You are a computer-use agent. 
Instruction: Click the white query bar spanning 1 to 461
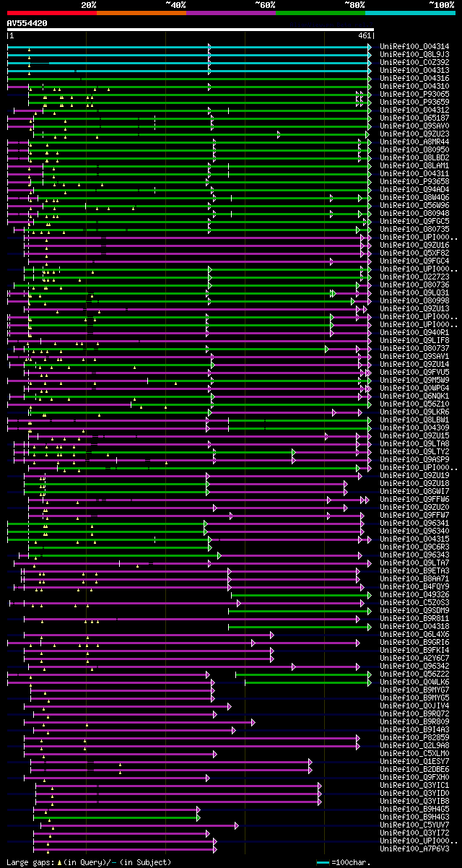(191, 30)
